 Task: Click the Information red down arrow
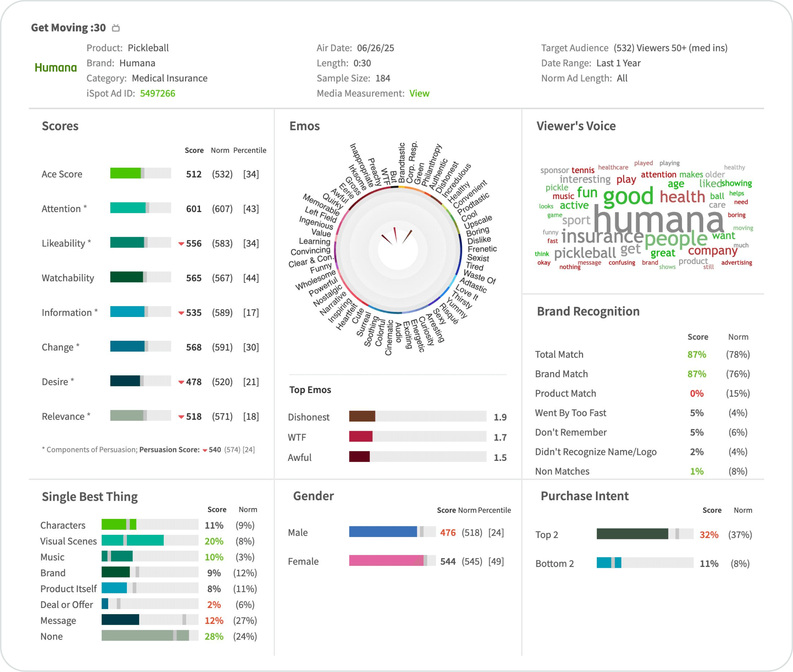(181, 313)
